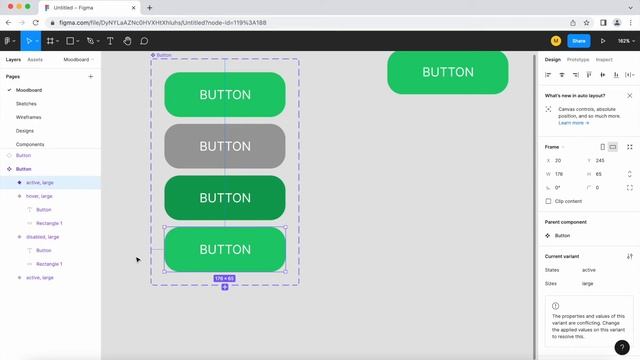Click the Present play icon
This screenshot has height=360, width=640.
tap(602, 41)
